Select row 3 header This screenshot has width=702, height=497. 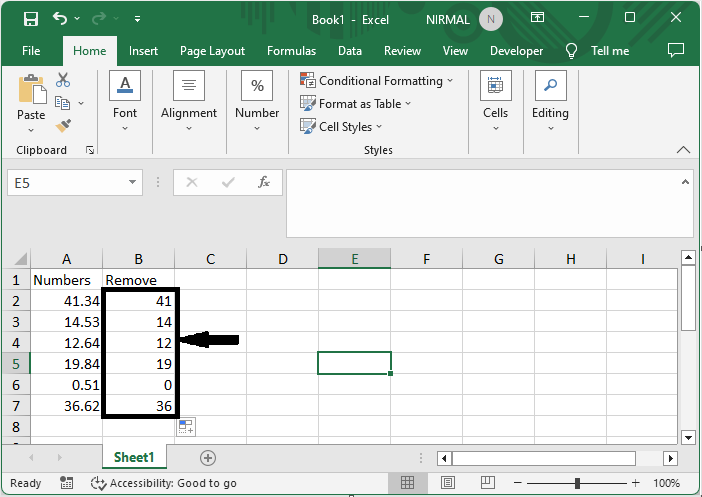coord(16,322)
